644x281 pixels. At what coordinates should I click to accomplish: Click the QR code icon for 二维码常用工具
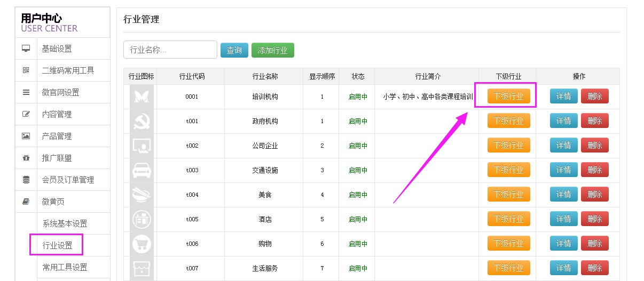[x=26, y=70]
